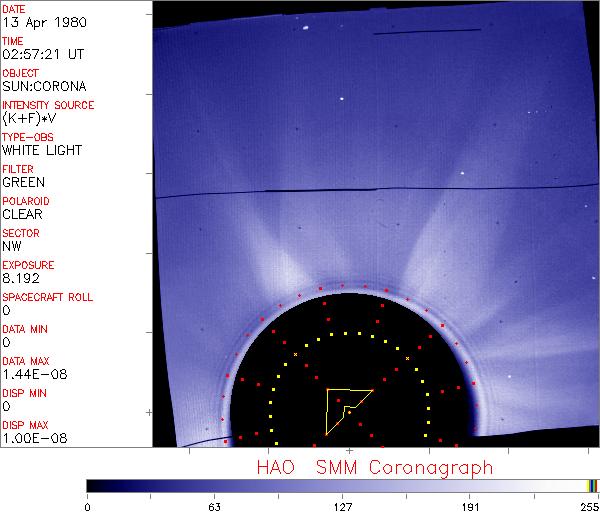Select the NW sector value
This screenshot has width=600, height=512.
click(12, 246)
